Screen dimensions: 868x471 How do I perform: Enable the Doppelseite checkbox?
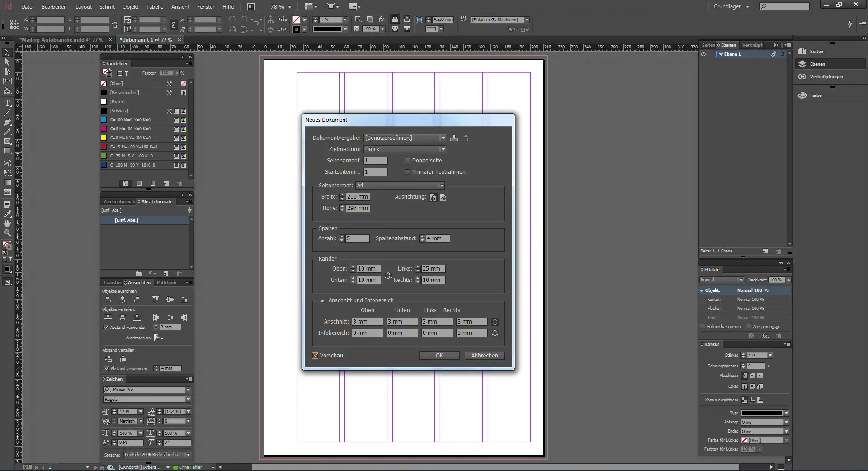(407, 161)
